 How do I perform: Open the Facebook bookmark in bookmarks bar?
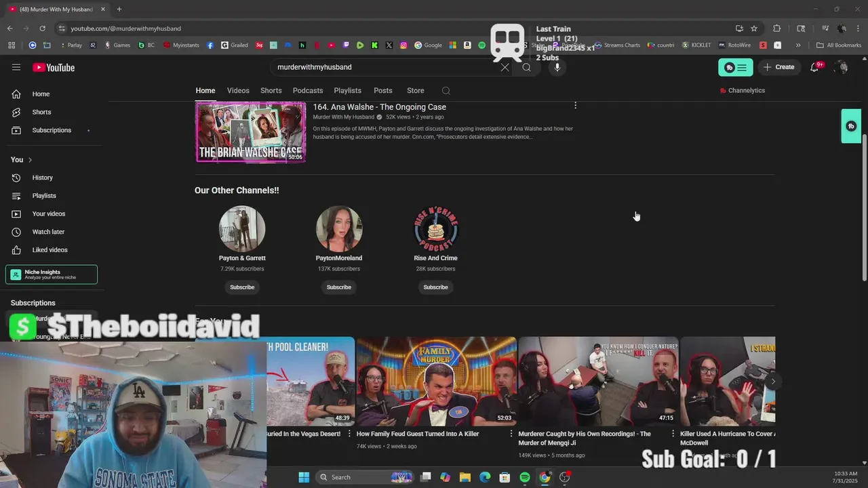click(210, 45)
